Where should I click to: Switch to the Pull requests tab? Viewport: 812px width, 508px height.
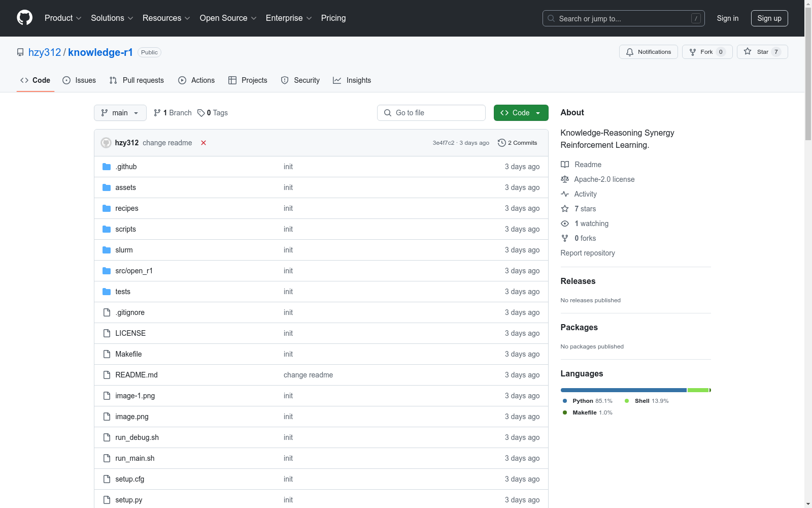pyautogui.click(x=137, y=80)
